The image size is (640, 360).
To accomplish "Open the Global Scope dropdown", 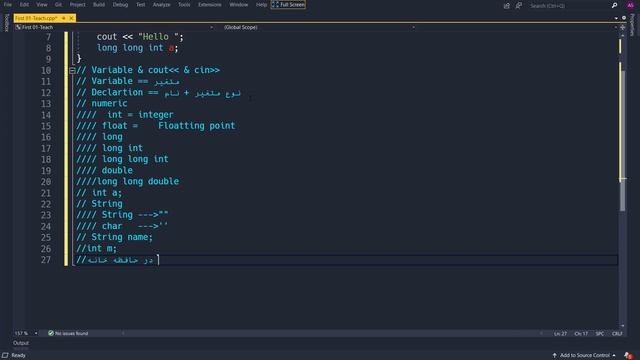I will 319,27.
